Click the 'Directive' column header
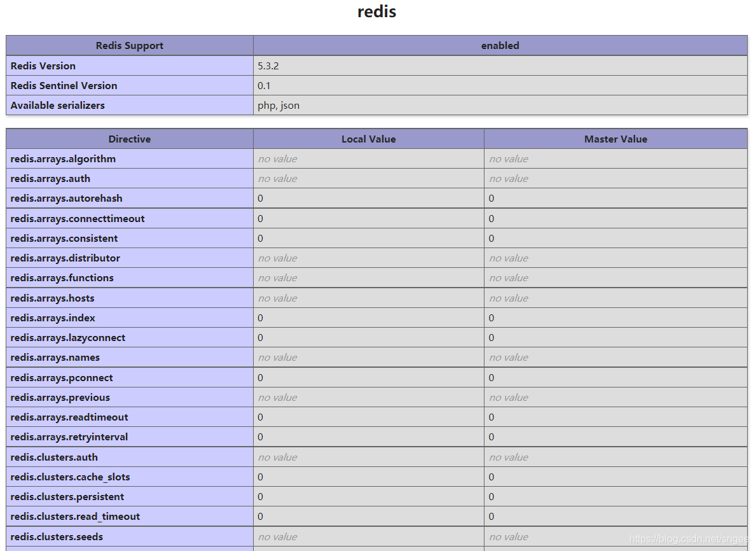 pyautogui.click(x=130, y=139)
